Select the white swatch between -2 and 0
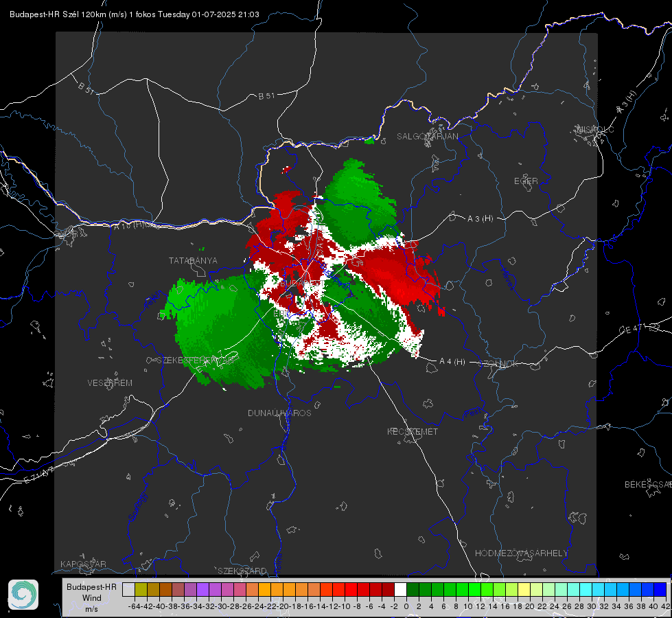This screenshot has width=672, height=618. click(400, 590)
